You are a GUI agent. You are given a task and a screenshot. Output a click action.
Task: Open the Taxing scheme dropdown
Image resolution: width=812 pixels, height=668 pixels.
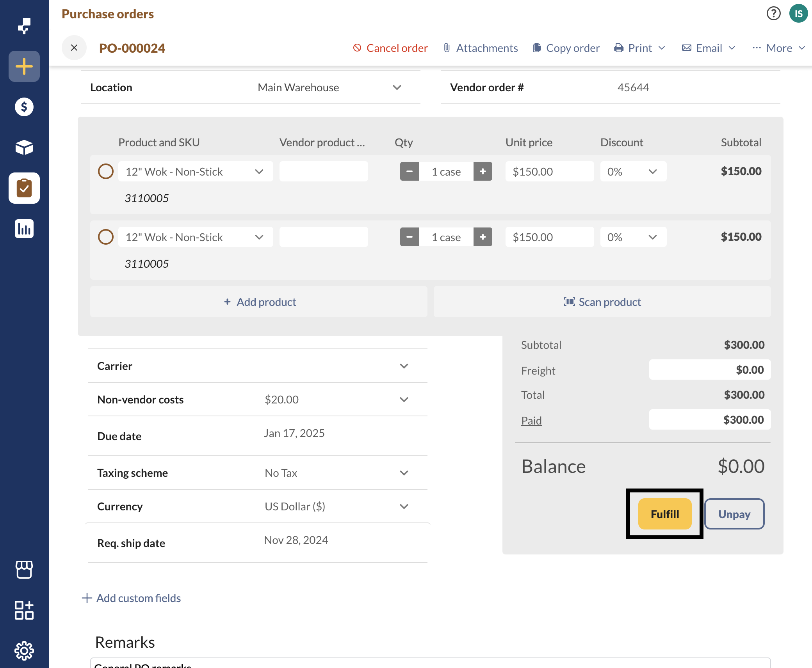pyautogui.click(x=404, y=473)
